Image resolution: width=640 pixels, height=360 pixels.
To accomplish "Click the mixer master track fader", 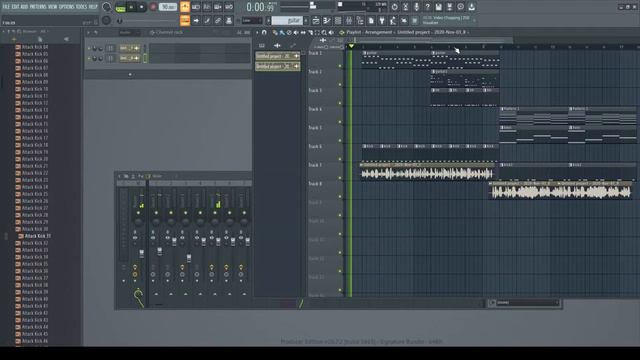I will [141, 253].
